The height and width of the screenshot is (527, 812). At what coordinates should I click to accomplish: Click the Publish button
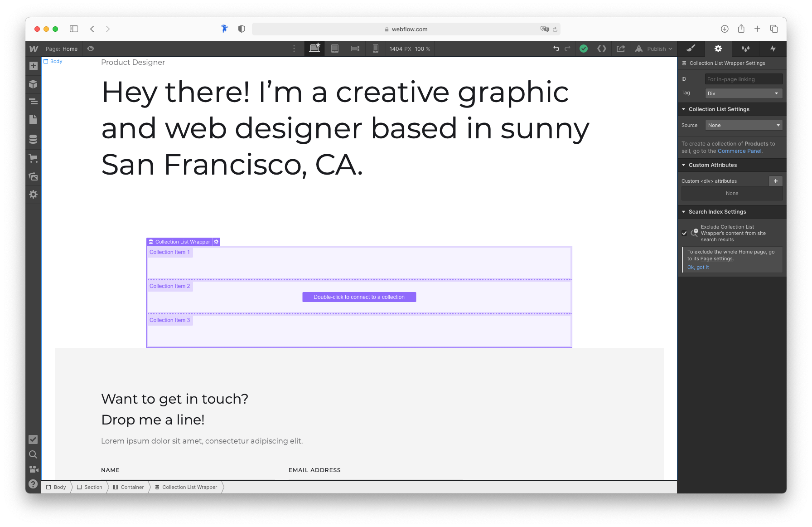coord(654,49)
